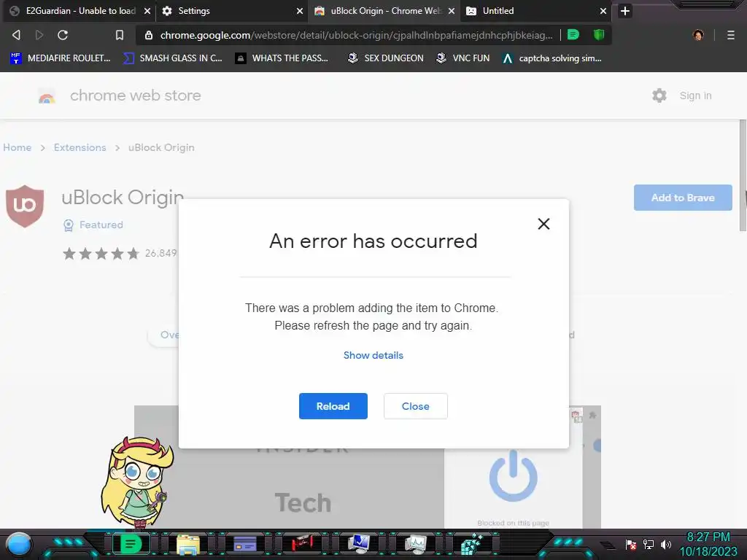Click the Sign in link
Image resolution: width=747 pixels, height=560 pixels.
pos(695,96)
